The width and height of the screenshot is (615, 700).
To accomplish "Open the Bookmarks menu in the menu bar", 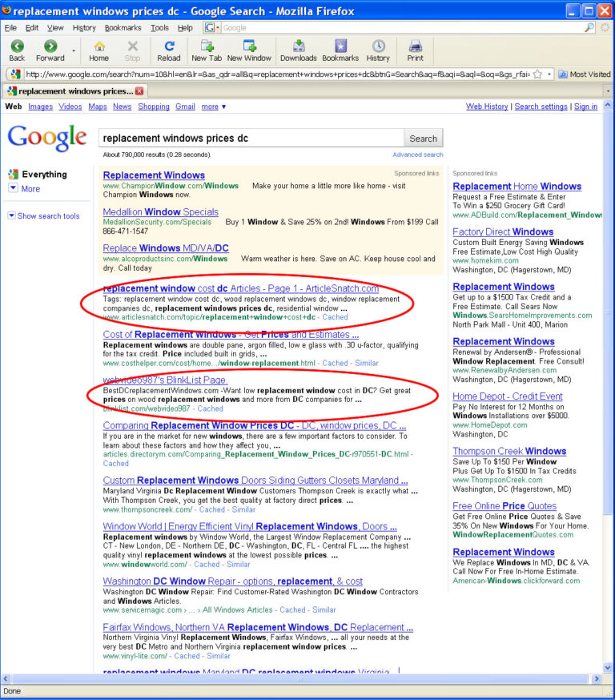I will (123, 28).
